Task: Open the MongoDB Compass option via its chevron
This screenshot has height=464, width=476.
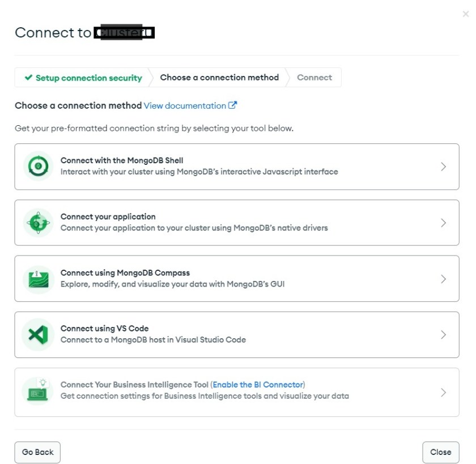Action: 444,278
